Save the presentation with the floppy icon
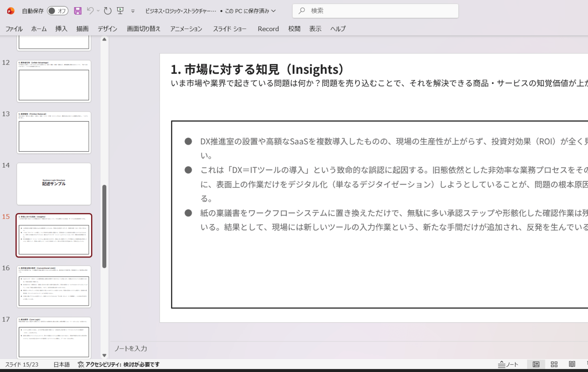 click(78, 11)
